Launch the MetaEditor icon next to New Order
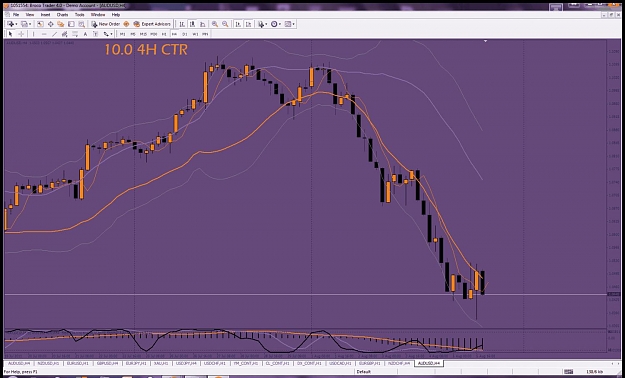This screenshot has width=625, height=378. [126, 24]
